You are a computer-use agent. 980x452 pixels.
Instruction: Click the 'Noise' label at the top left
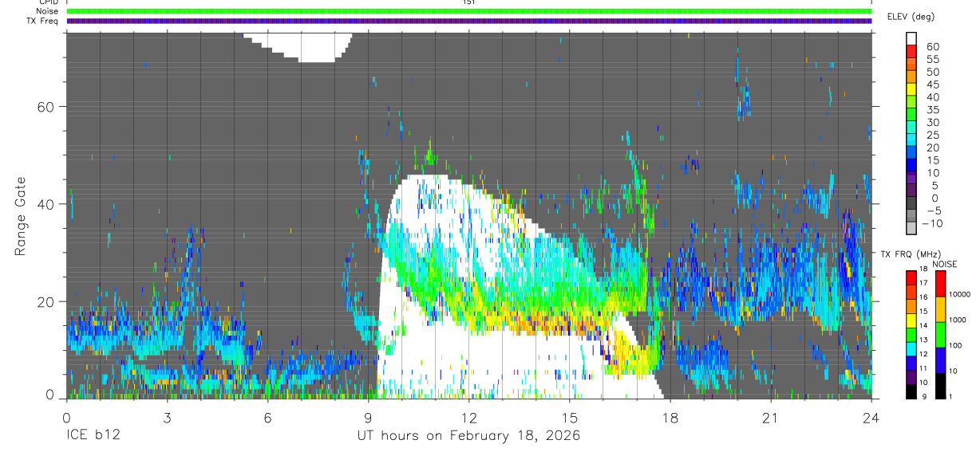[46, 11]
